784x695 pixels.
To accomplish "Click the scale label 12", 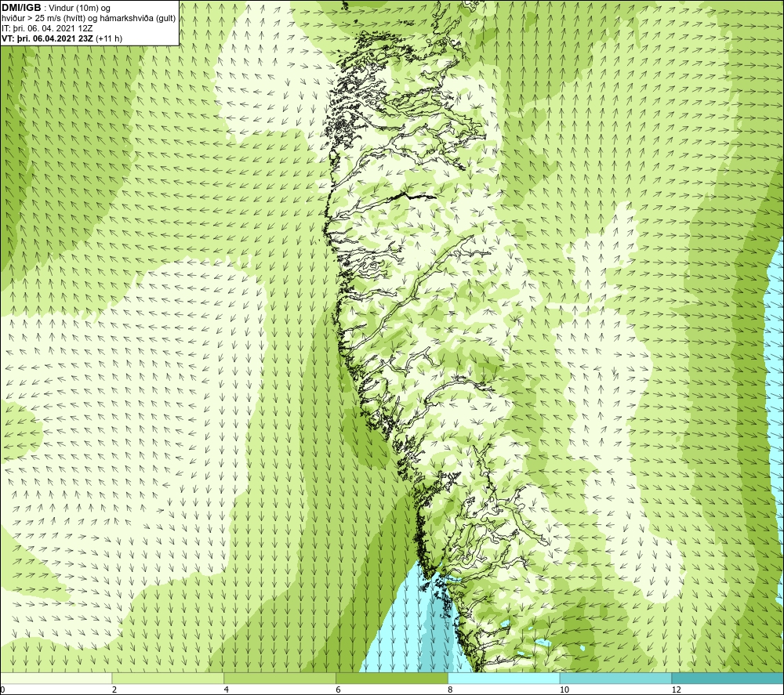I will coord(677,690).
